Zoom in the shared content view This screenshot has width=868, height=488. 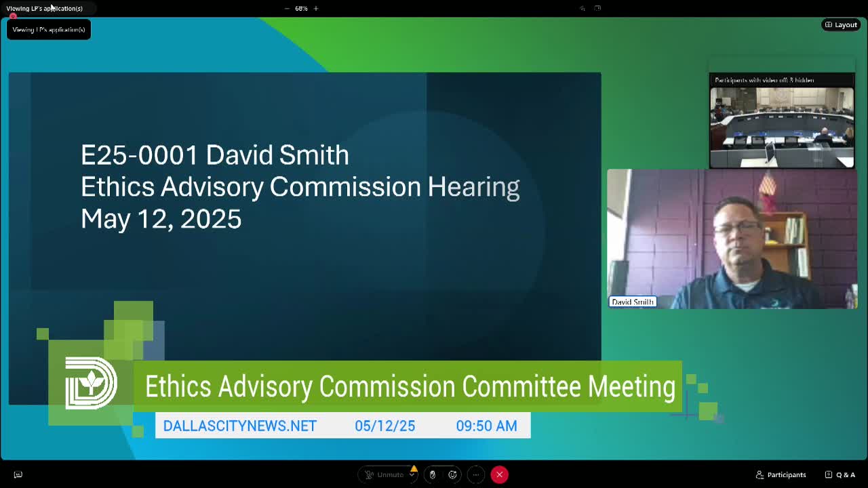click(x=316, y=8)
